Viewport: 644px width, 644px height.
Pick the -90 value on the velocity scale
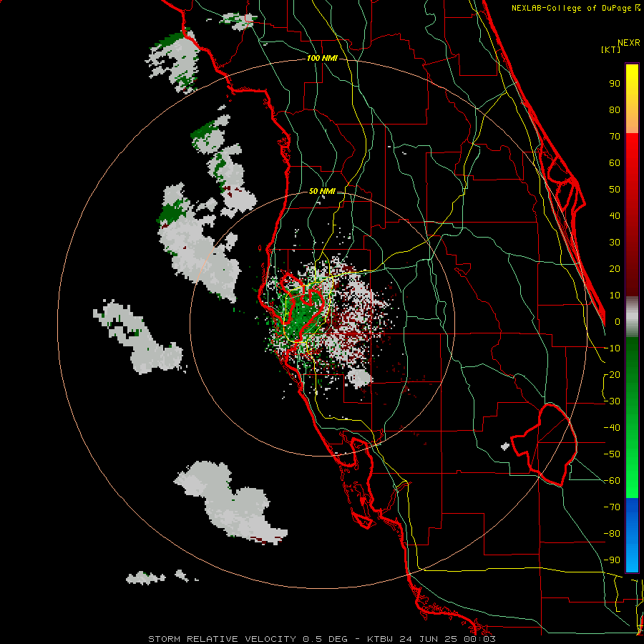(x=612, y=560)
